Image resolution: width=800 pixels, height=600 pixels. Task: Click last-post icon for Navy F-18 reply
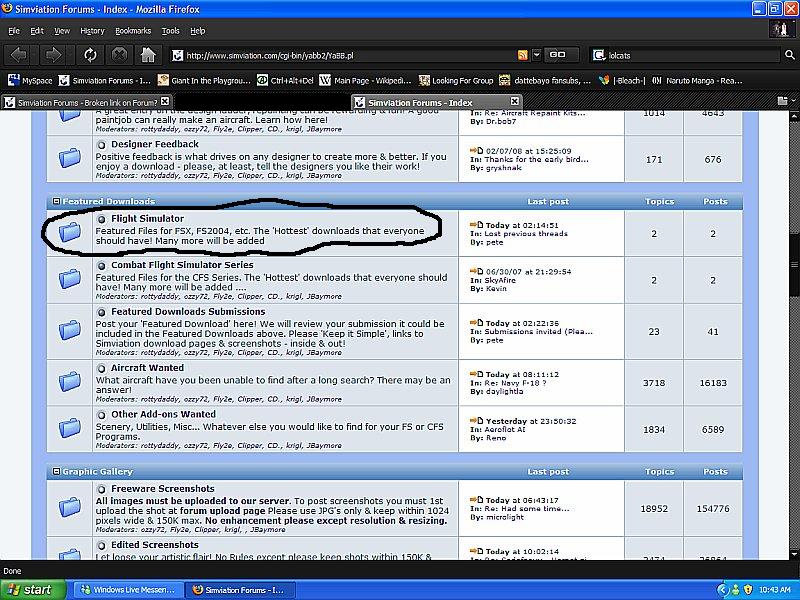click(x=477, y=373)
